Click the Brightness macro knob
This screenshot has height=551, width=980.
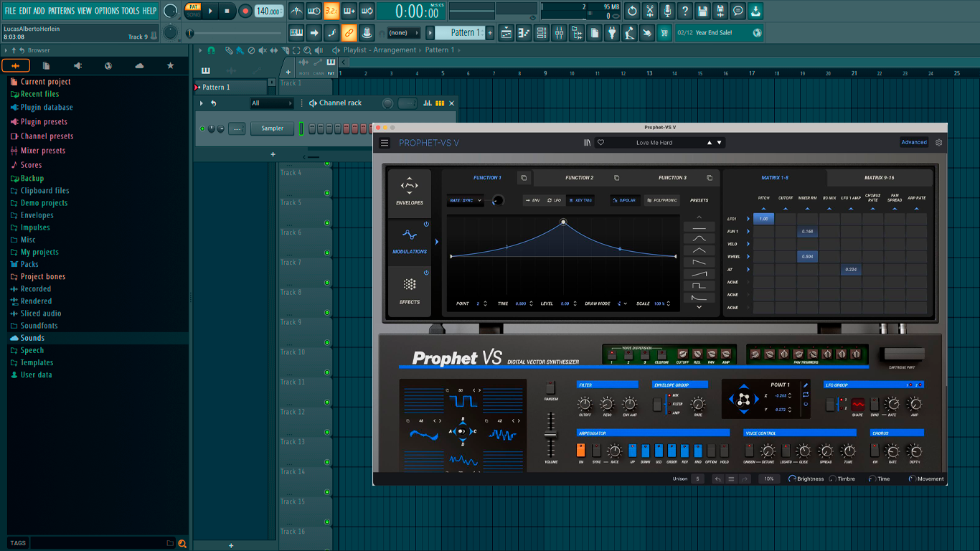click(x=793, y=479)
